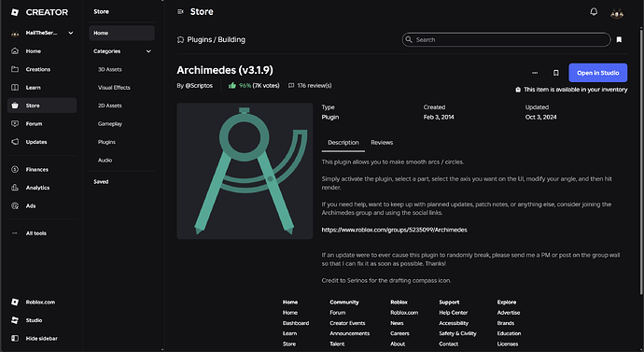
Task: Expand the HailTheSer account dropdown
Action: [x=71, y=33]
